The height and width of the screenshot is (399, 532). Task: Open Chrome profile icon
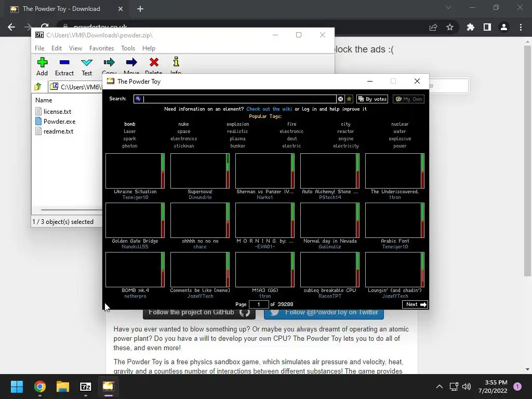pos(504,27)
